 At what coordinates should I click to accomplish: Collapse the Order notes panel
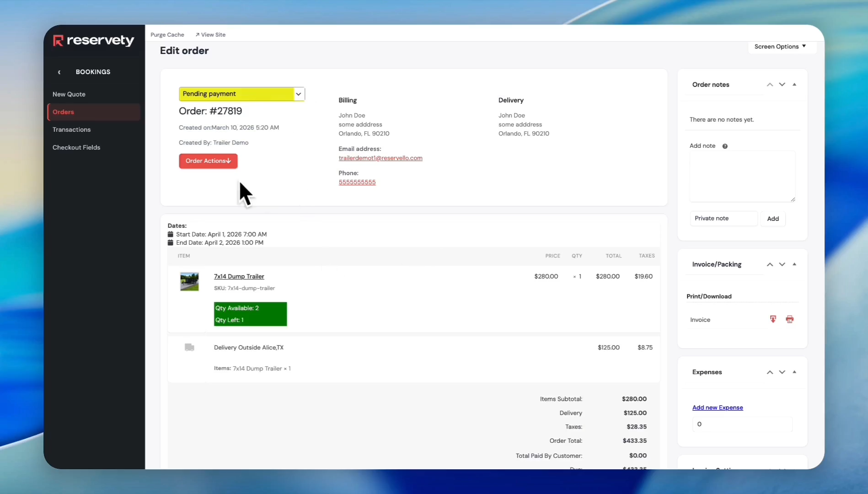pos(794,85)
